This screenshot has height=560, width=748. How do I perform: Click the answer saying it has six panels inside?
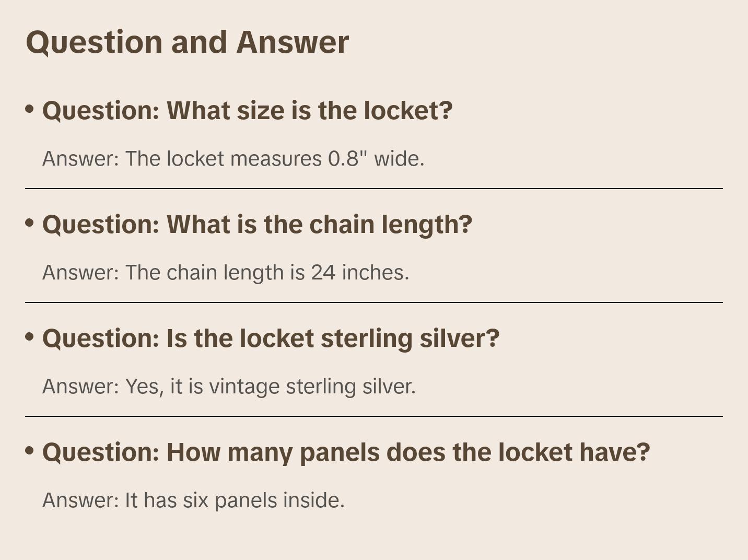[193, 500]
